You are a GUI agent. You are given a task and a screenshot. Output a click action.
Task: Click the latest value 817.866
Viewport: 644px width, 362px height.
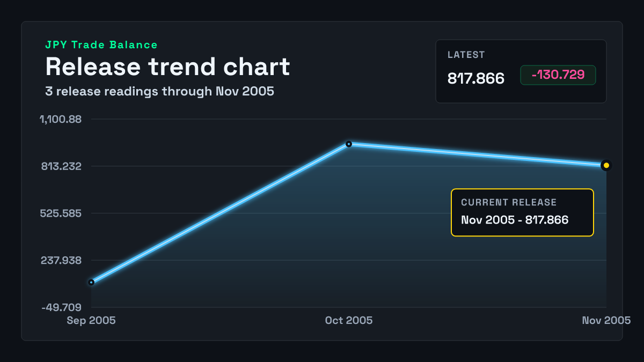(x=476, y=78)
